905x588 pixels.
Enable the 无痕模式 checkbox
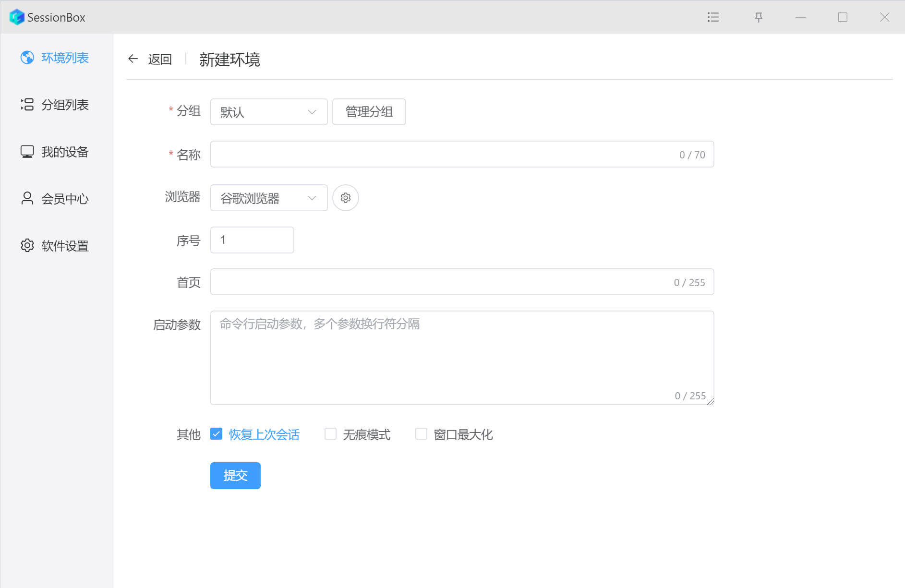pos(330,434)
